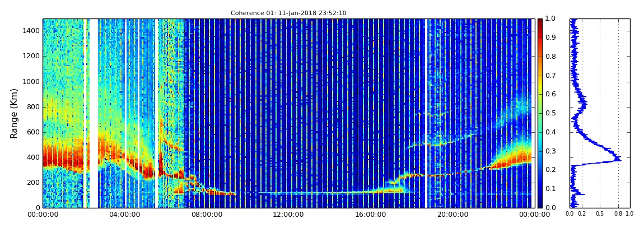Viewport: 644px width, 228px height.
Task: Click the '200' range axis tick label
Action: coord(34,183)
